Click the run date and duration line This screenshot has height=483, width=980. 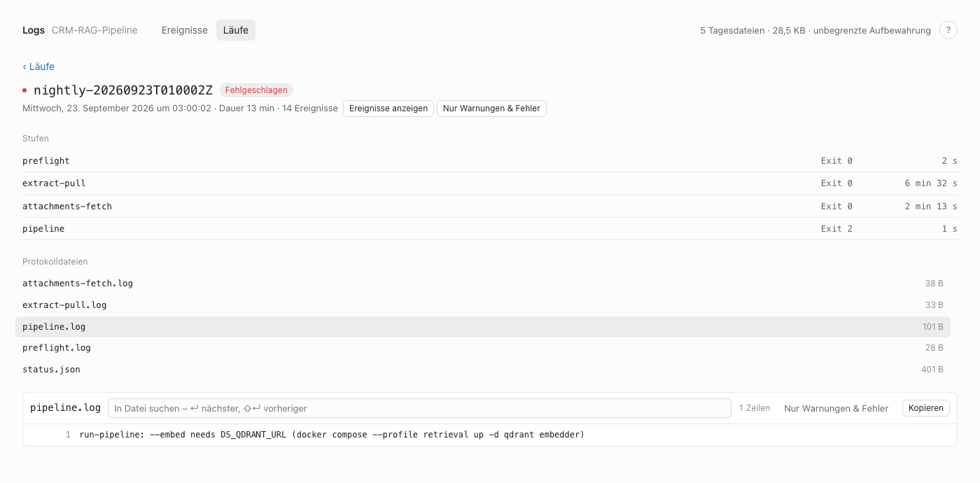pyautogui.click(x=180, y=108)
